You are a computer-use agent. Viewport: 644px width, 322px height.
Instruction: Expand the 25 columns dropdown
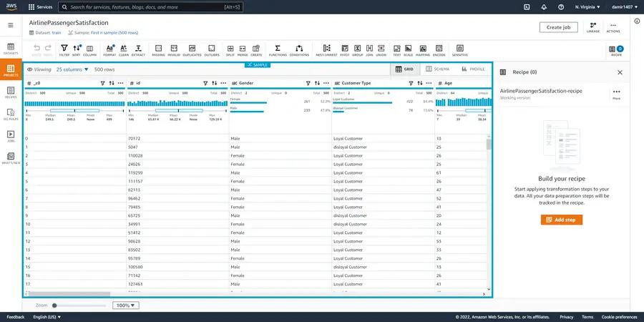pos(73,69)
